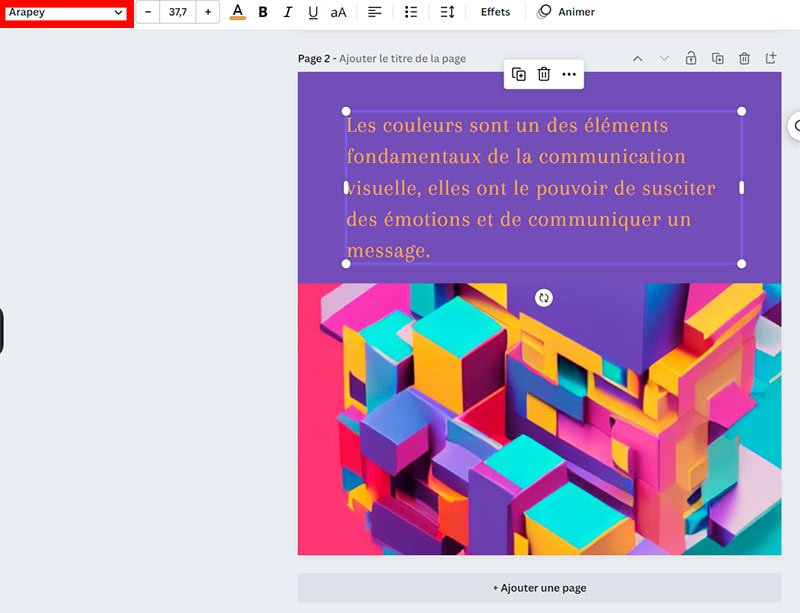The height and width of the screenshot is (613, 800).
Task: Add a new page from header icon
Action: click(x=771, y=58)
